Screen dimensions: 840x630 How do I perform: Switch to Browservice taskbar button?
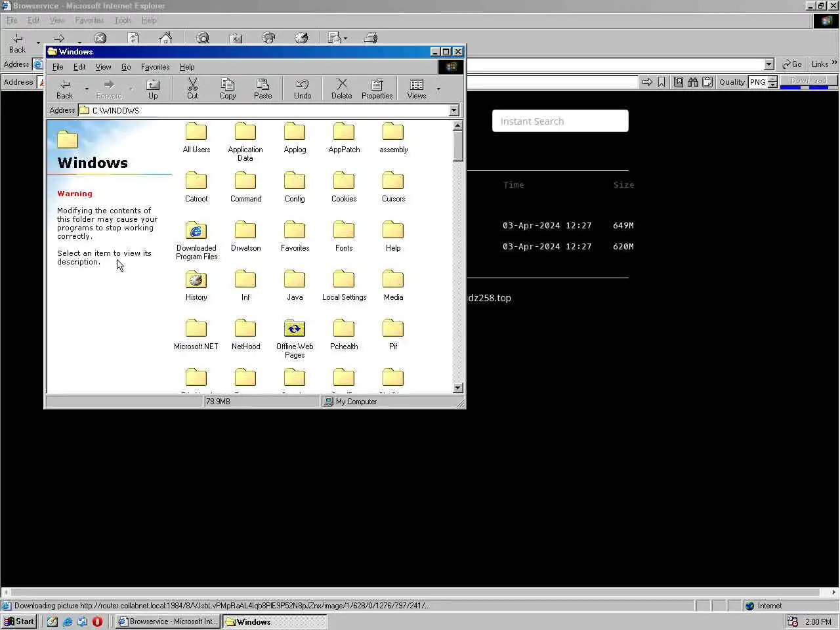tap(167, 621)
